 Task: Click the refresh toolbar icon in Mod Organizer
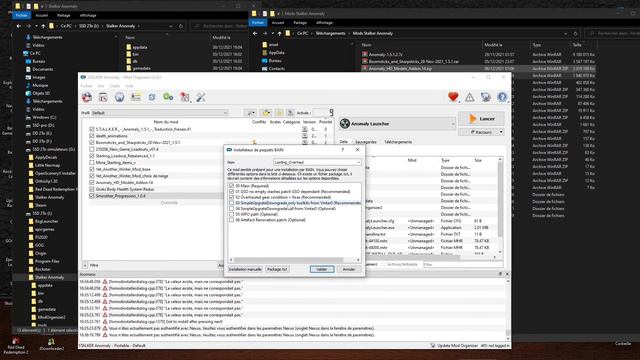(x=152, y=97)
